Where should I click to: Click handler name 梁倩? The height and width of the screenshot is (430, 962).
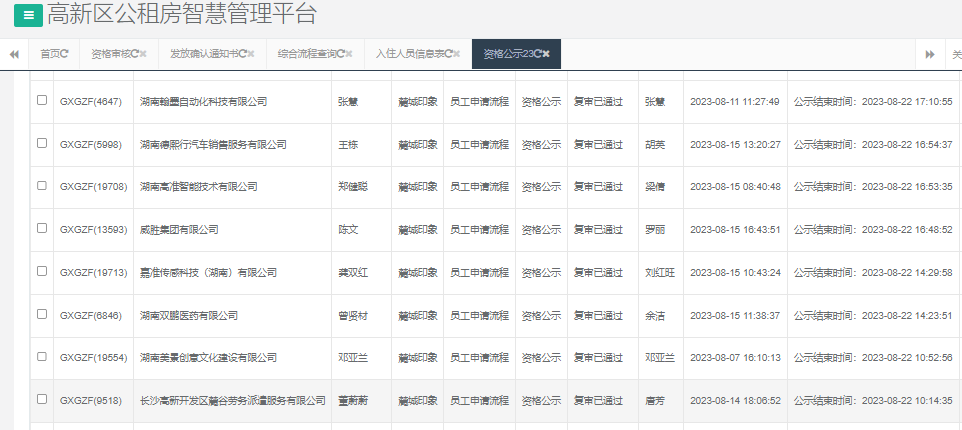coord(655,186)
